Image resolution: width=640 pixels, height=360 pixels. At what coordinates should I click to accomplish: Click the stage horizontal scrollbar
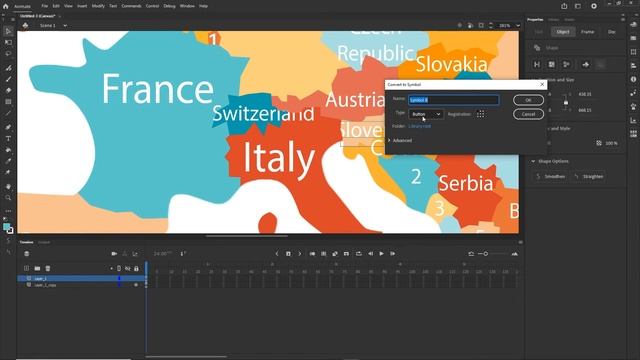246,236
